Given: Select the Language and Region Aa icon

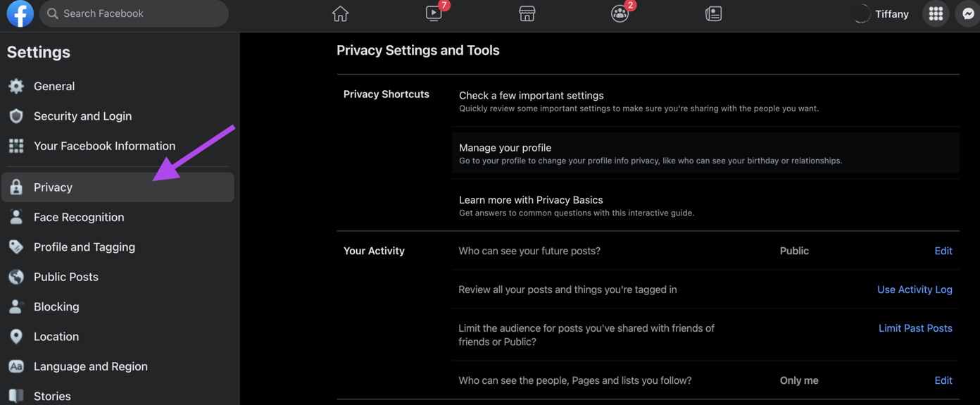Looking at the screenshot, I should pos(16,366).
